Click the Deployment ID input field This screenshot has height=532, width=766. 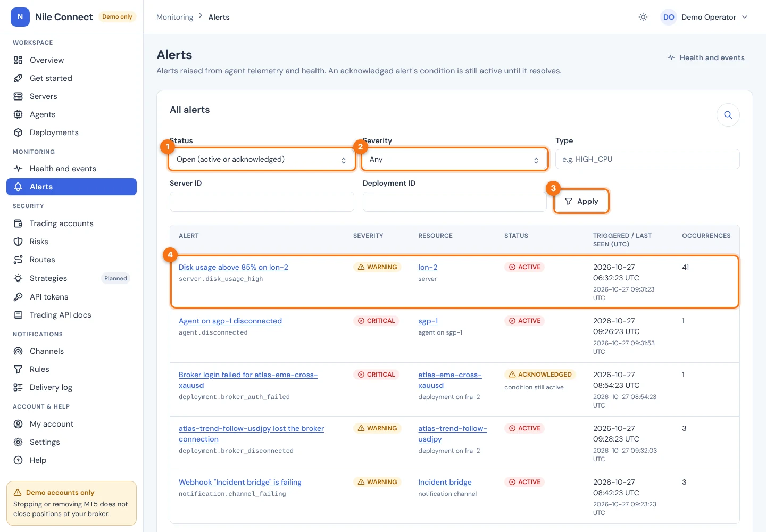pyautogui.click(x=455, y=202)
